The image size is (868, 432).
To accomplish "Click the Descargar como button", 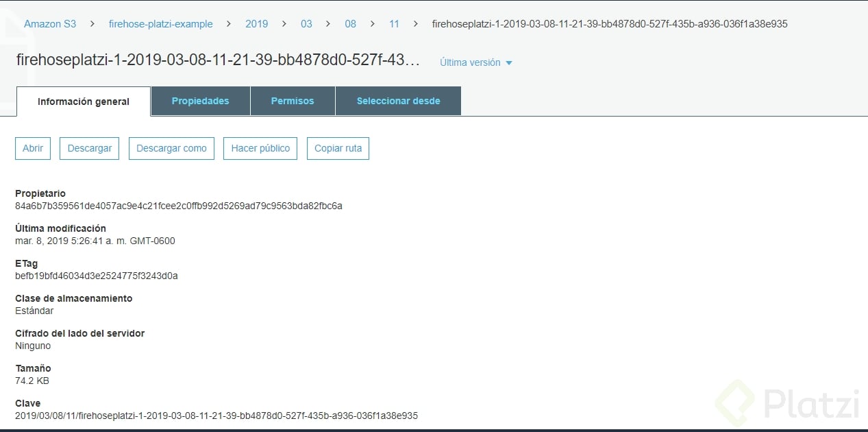I will pos(171,148).
